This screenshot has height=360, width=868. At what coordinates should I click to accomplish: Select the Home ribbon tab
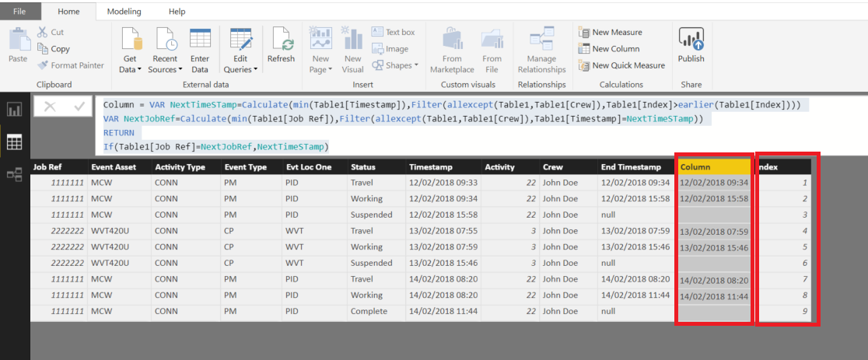[68, 11]
